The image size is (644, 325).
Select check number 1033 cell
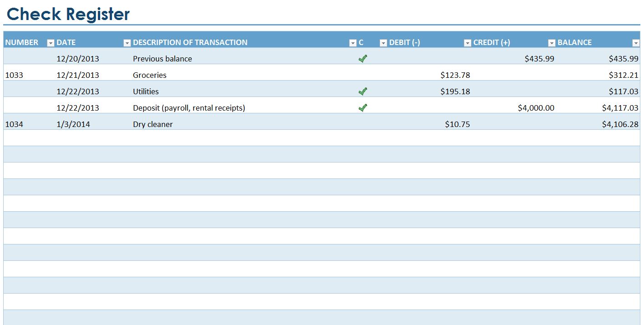pos(15,75)
